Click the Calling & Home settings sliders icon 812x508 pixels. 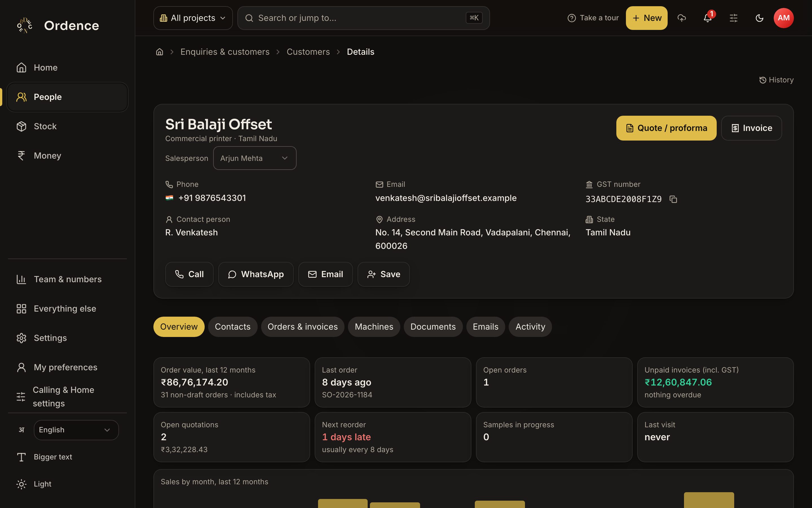21,397
